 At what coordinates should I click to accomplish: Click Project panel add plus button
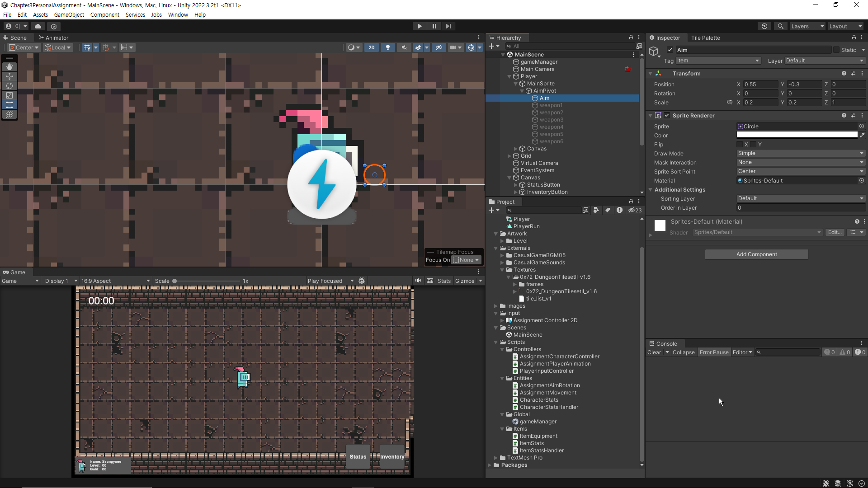pos(491,210)
